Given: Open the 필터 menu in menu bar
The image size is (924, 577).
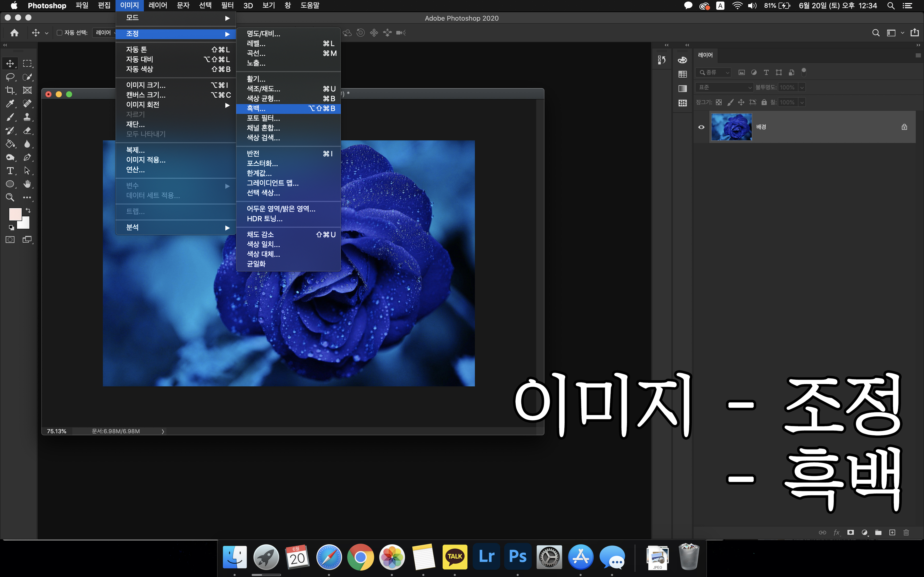Looking at the screenshot, I should click(x=227, y=5).
